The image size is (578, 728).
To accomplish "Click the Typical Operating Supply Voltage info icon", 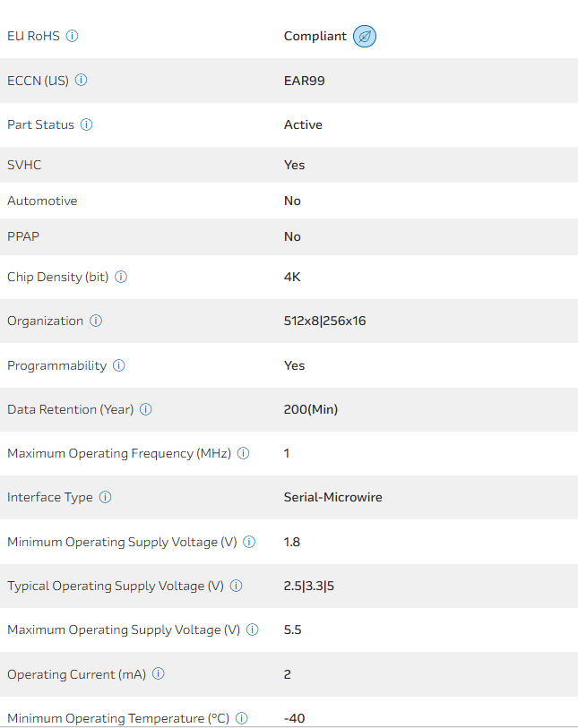I will point(237,586).
